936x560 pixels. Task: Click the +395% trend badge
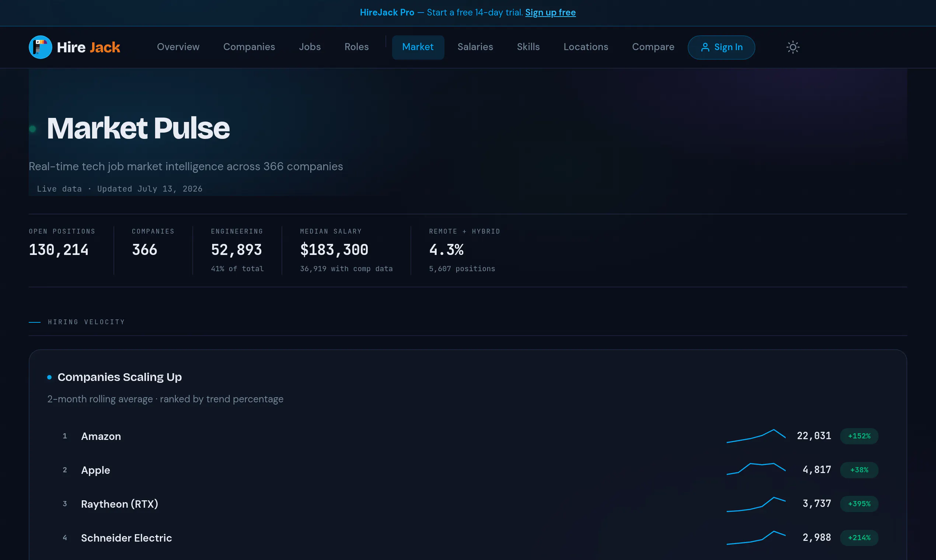point(859,504)
